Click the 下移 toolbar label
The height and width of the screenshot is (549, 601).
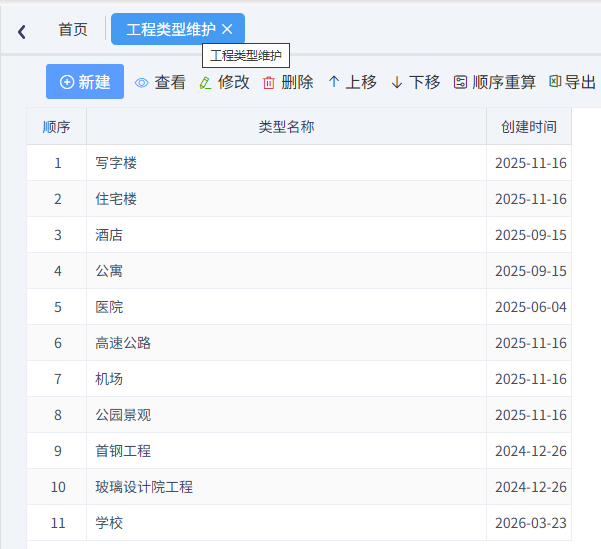tap(425, 82)
